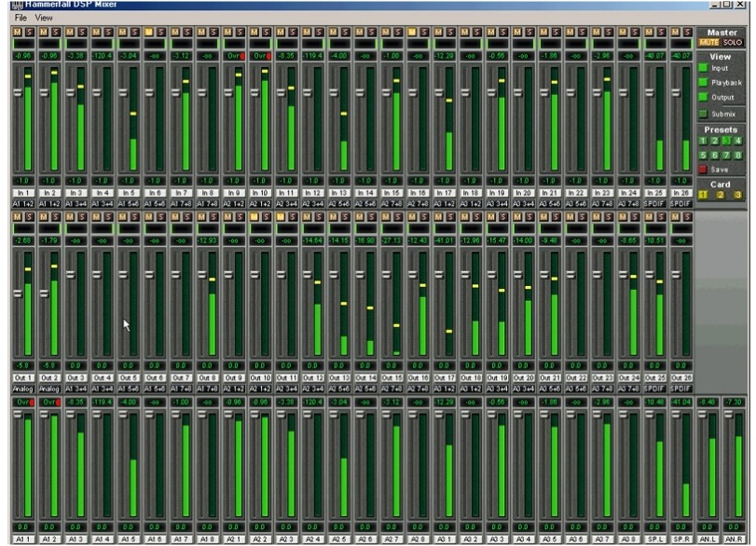Select Card 3

tap(737, 195)
